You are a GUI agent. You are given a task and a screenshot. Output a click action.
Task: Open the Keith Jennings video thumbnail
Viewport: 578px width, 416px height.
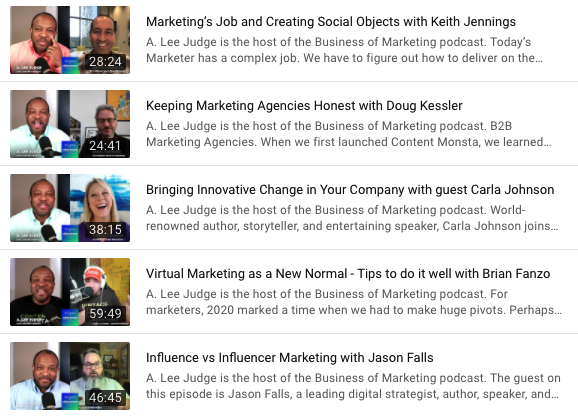coord(70,40)
